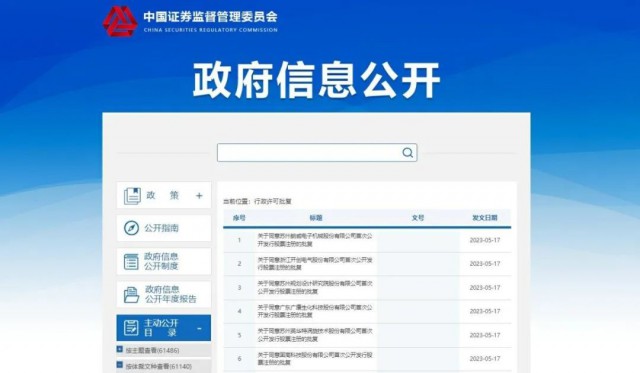Click the 行政许可批复 breadcrumb
Viewport: 640px width, 373px height.
point(273,201)
